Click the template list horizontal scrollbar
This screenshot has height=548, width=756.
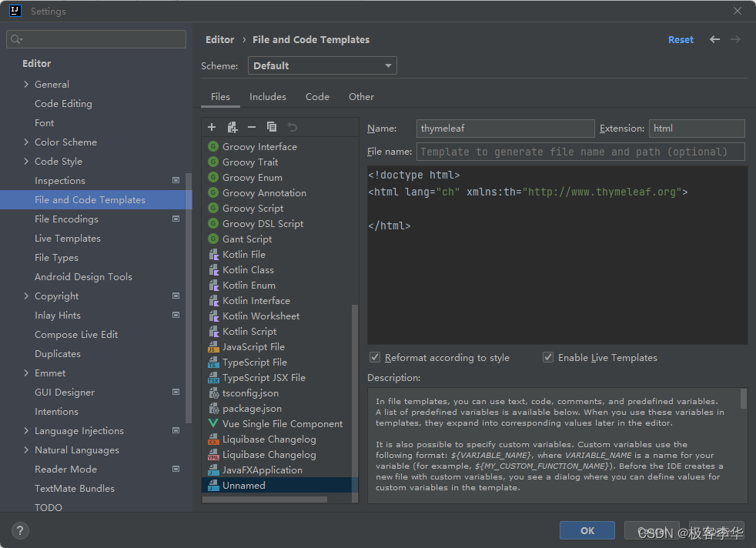coord(265,500)
